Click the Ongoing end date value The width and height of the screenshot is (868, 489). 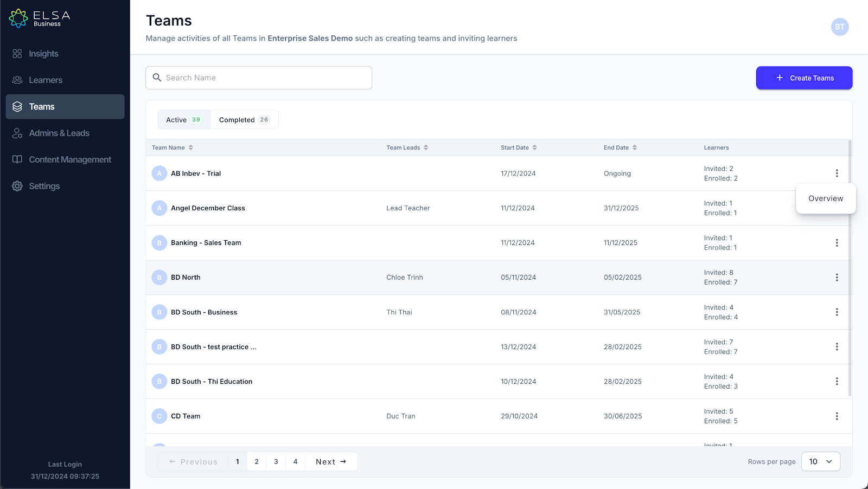click(x=617, y=173)
